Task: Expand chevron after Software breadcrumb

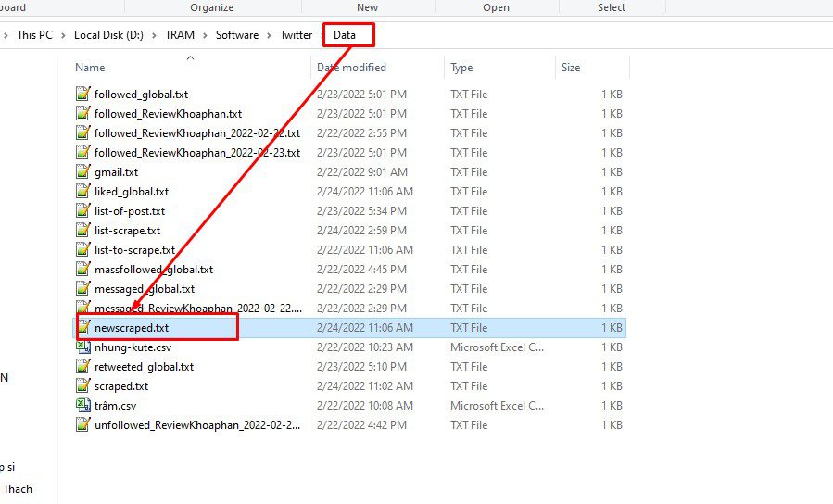Action: (270, 35)
